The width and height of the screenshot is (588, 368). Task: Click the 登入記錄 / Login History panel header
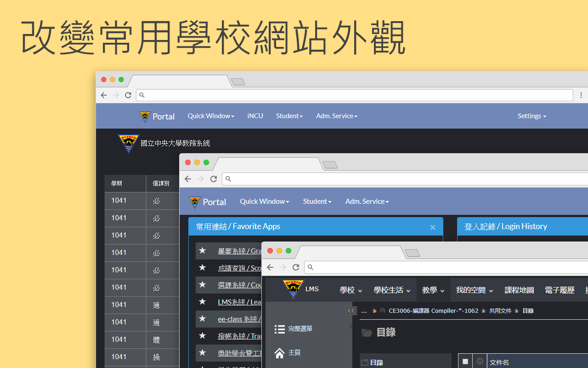click(523, 227)
